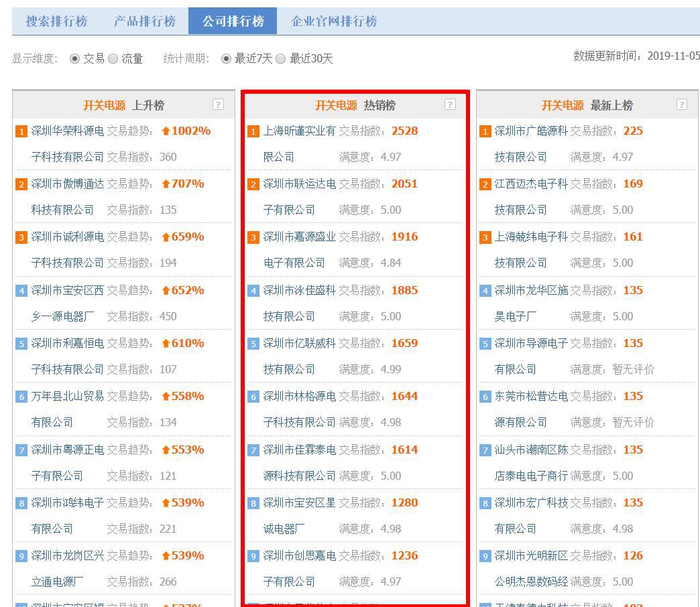The width and height of the screenshot is (700, 607).
Task: Open 深圳市宏广科技有限公司 link
Action: click(531, 516)
